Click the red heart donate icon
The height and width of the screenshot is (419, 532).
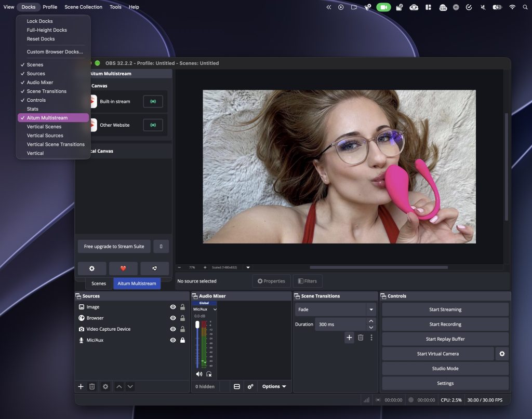(x=123, y=268)
